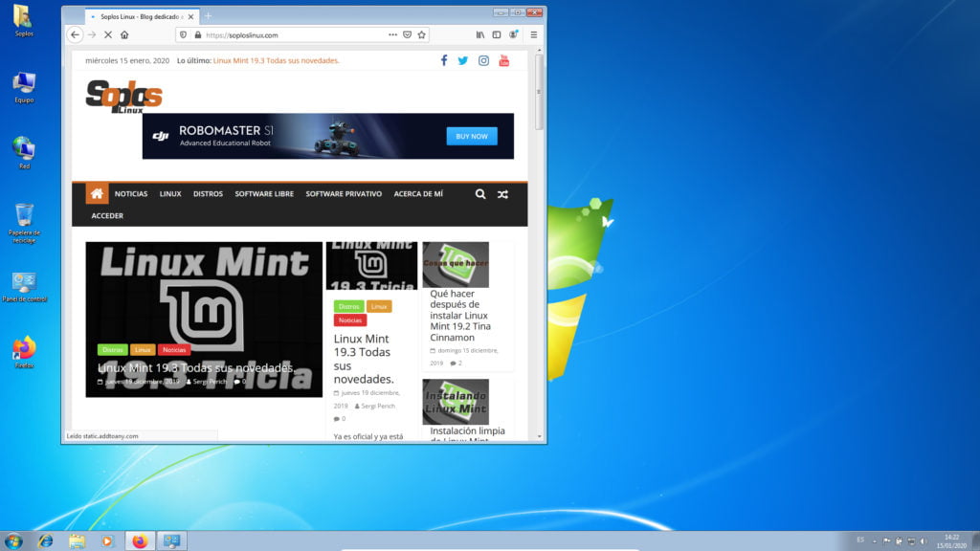
Task: Click the red Noticias tag on featured image
Action: [x=174, y=350]
